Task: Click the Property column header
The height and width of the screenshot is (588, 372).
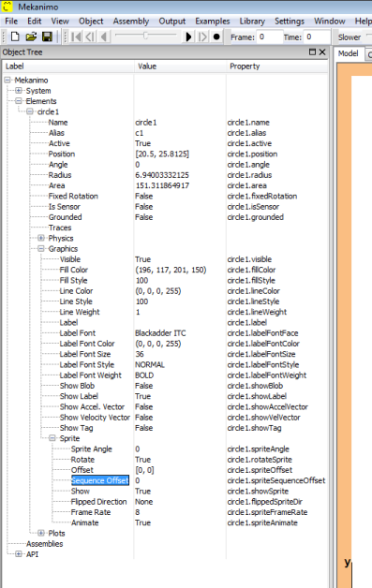Action: pos(277,66)
